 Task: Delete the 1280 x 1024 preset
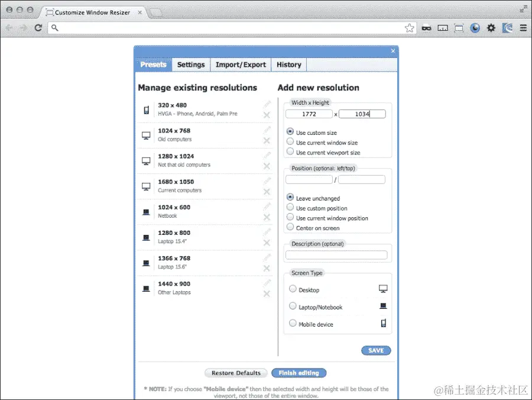[267, 166]
